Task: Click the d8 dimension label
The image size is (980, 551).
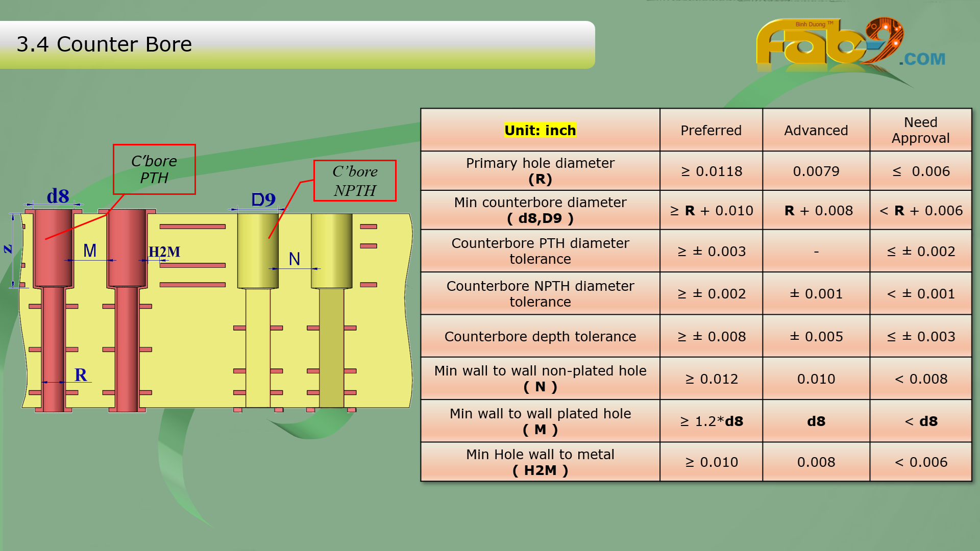Action: tap(58, 196)
